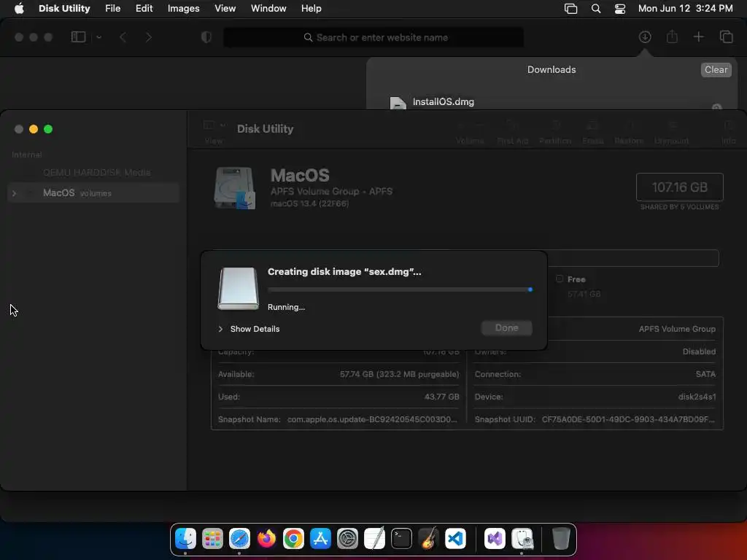
Task: Open the App Store Dock icon
Action: (x=321, y=539)
